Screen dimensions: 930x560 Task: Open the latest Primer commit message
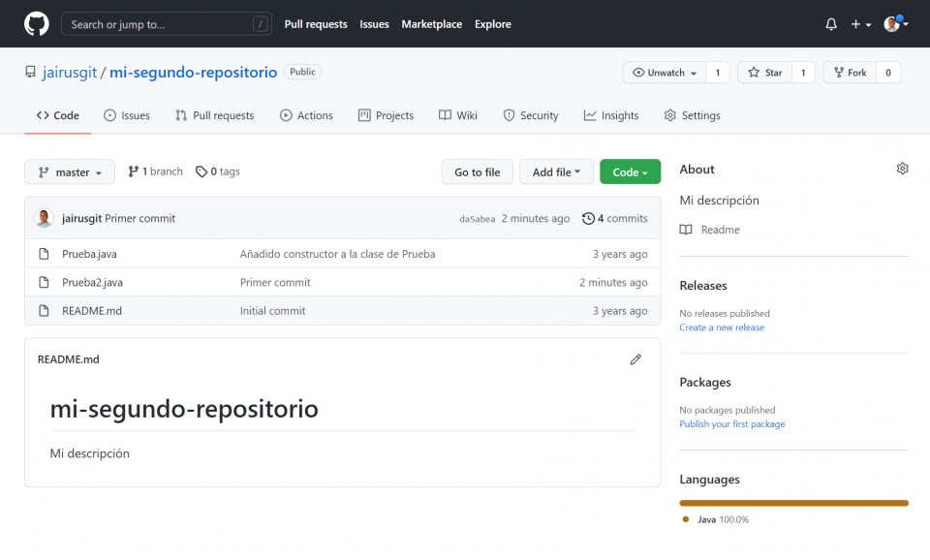pyautogui.click(x=139, y=218)
